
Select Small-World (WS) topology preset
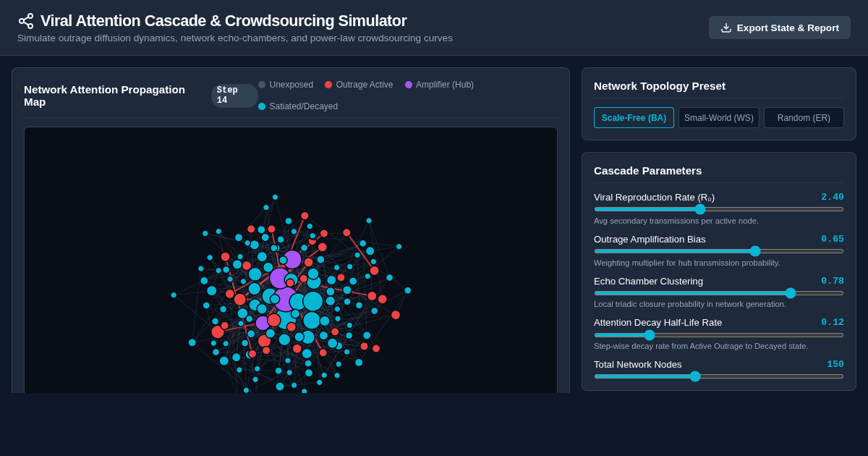[x=719, y=118]
